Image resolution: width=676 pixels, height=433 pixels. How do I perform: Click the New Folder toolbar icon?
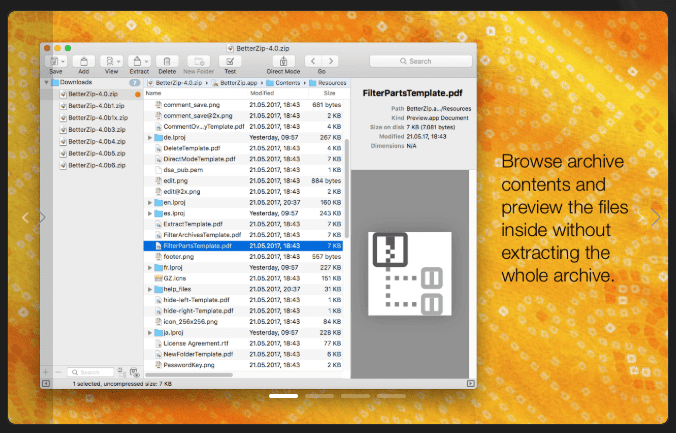199,61
